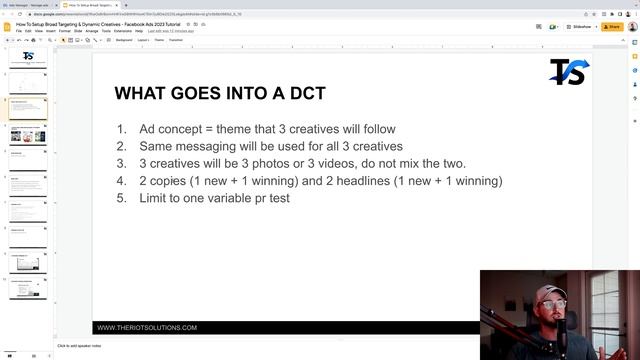This screenshot has width=640, height=360.
Task: Collapse the filmstrip panel arrow
Action: [x=50, y=356]
